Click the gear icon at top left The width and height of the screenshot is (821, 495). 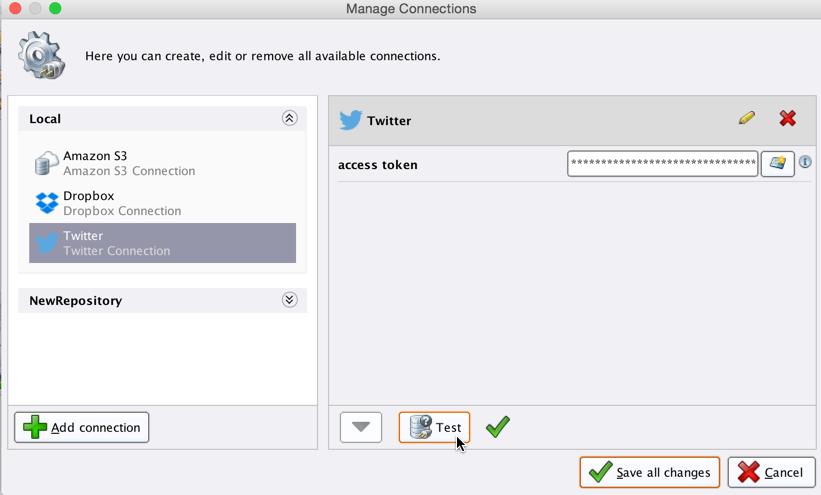click(42, 55)
